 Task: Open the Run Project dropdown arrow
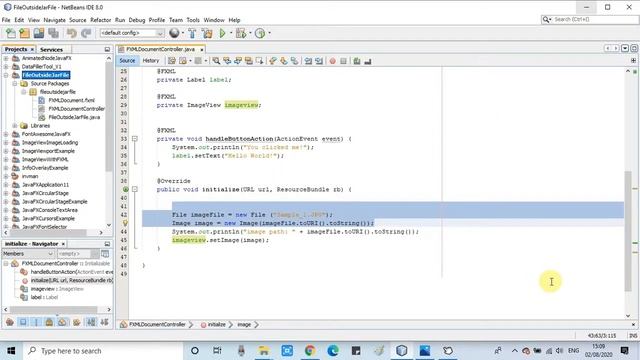231,33
